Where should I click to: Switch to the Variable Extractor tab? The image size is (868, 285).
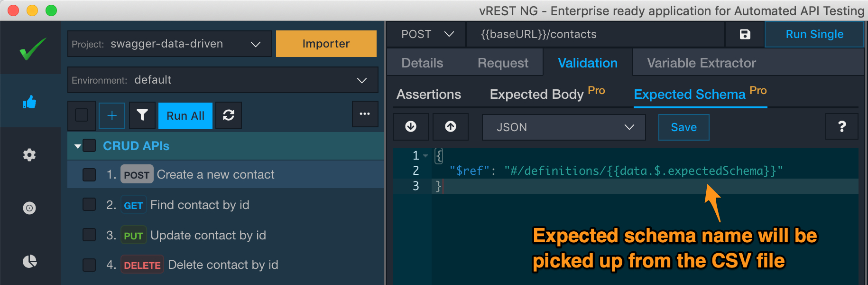tap(701, 63)
